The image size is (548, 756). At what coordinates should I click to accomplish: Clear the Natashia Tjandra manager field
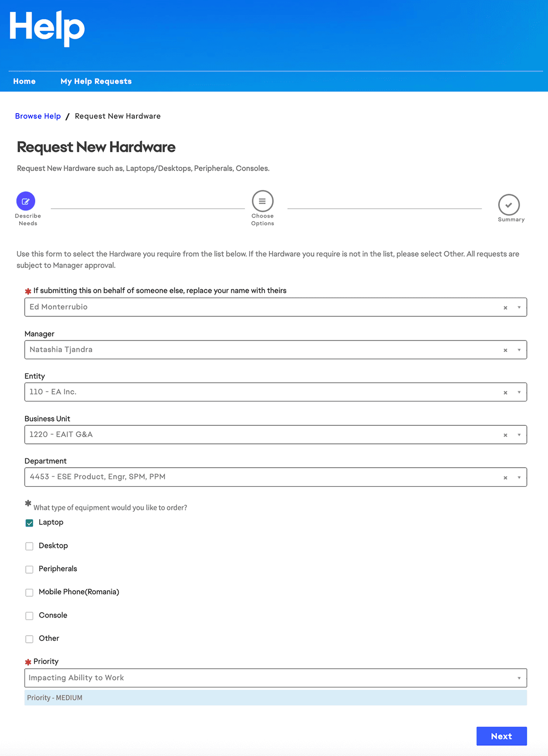coord(505,350)
